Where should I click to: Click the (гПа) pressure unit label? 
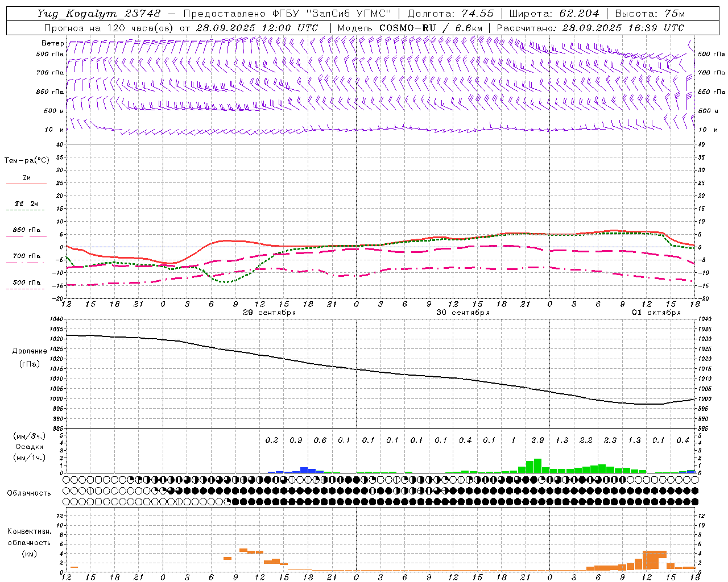[30, 364]
